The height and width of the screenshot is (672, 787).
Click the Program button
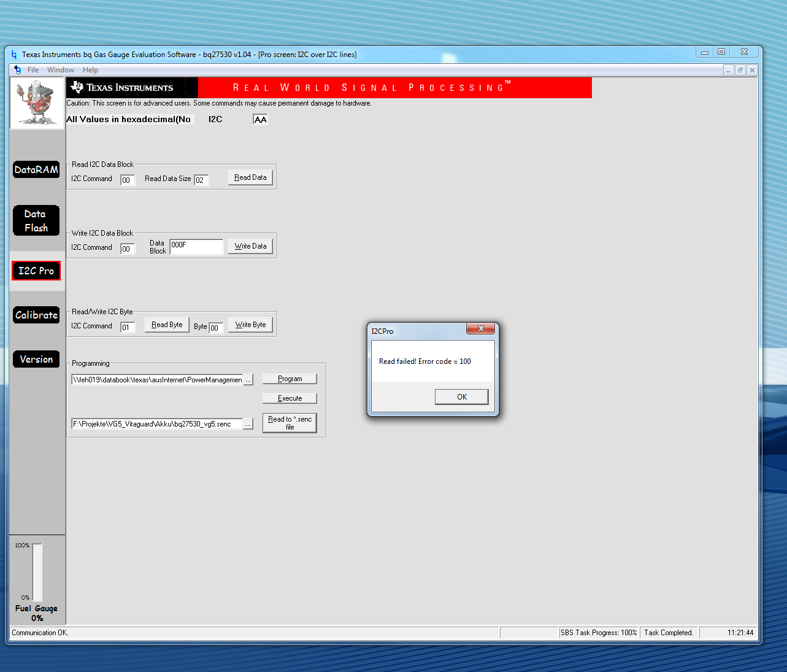[290, 379]
